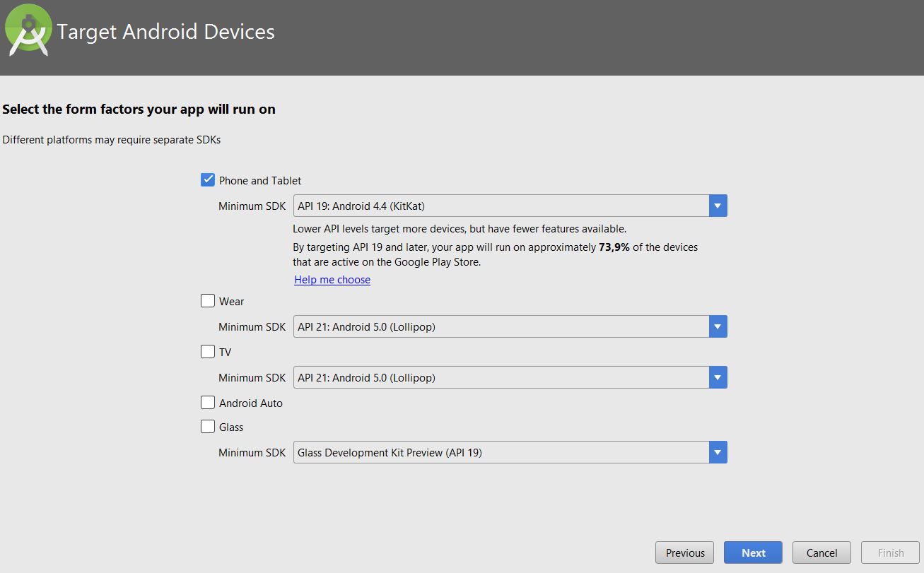
Task: Proceed with the Next button
Action: 753,553
